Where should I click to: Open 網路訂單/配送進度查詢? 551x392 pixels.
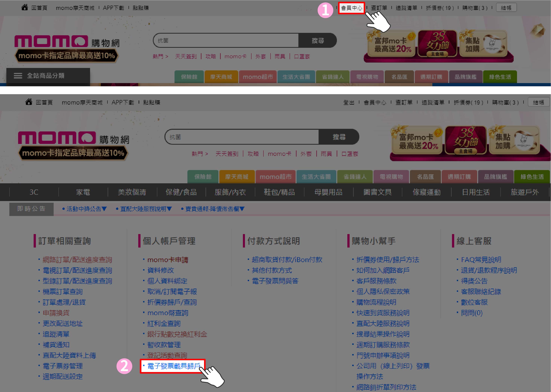77,260
